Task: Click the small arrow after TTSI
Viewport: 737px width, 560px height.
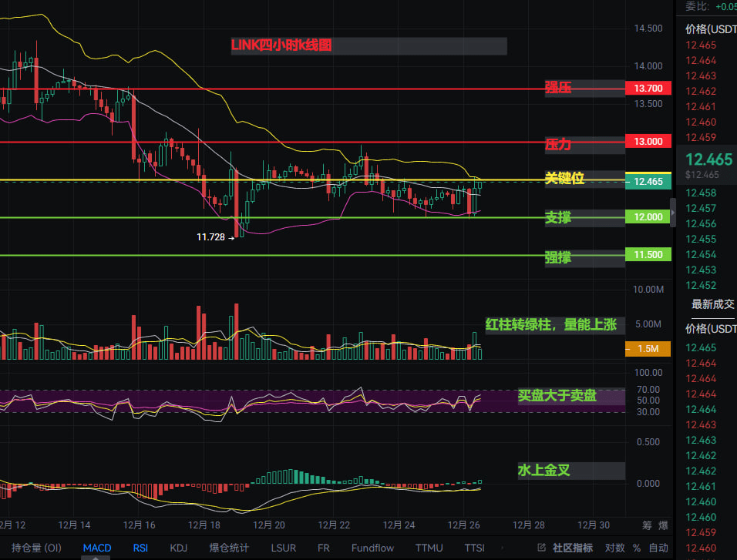Action: [x=502, y=548]
